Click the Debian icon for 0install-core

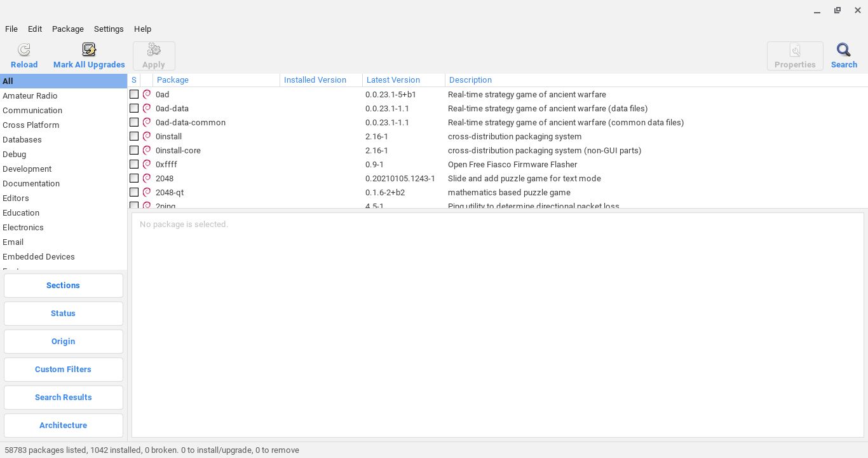(x=147, y=150)
